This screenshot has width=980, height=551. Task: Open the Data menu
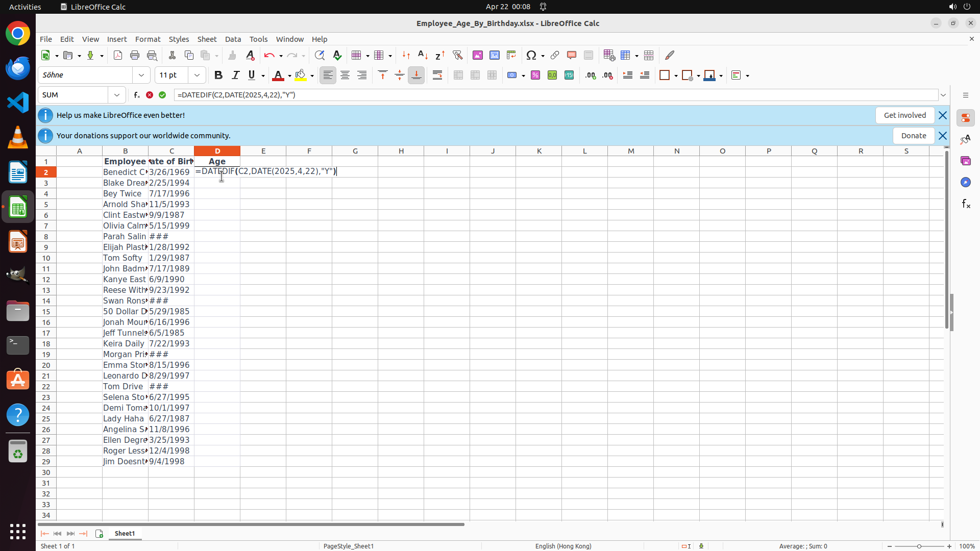click(233, 39)
